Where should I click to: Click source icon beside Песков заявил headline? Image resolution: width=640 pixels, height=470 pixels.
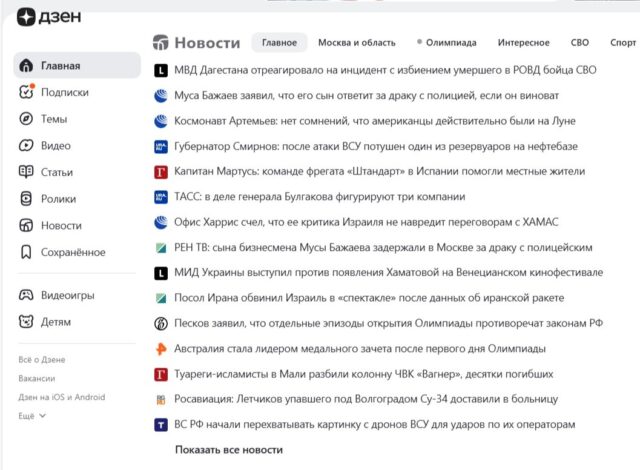[161, 324]
